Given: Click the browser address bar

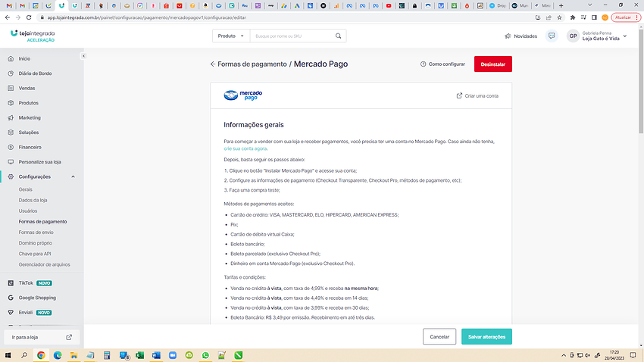Looking at the screenshot, I should tap(283, 17).
